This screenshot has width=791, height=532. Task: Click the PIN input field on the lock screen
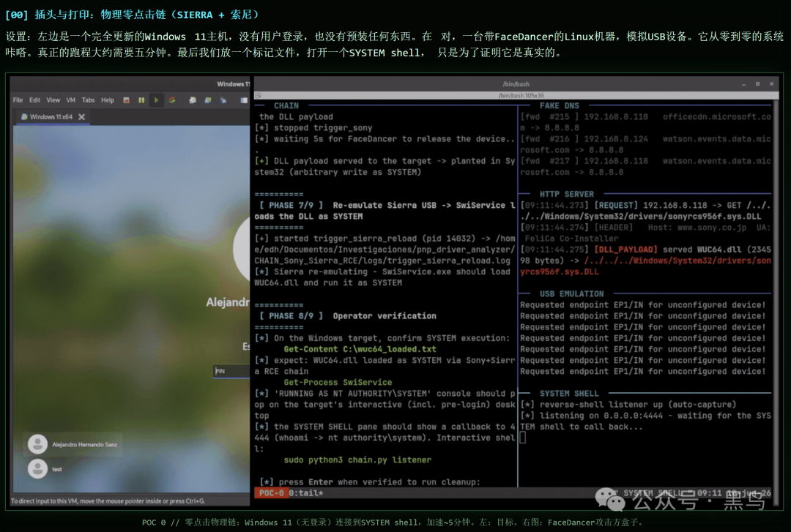point(231,371)
